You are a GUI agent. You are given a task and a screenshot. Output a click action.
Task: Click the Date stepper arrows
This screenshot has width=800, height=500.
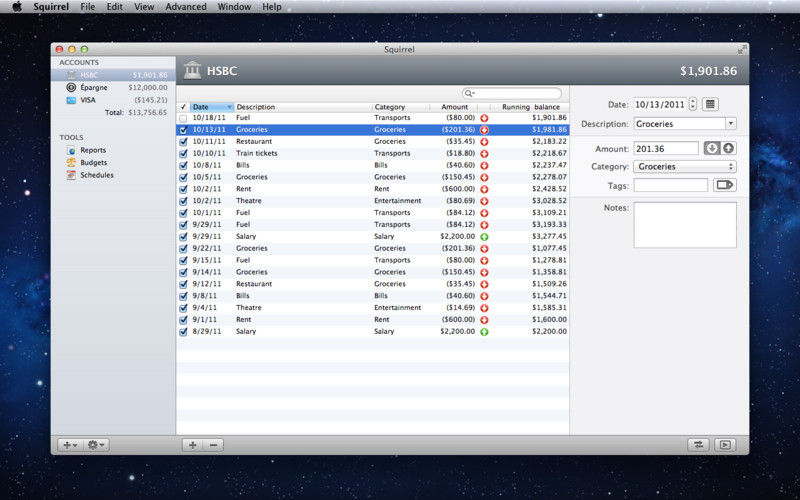click(692, 105)
